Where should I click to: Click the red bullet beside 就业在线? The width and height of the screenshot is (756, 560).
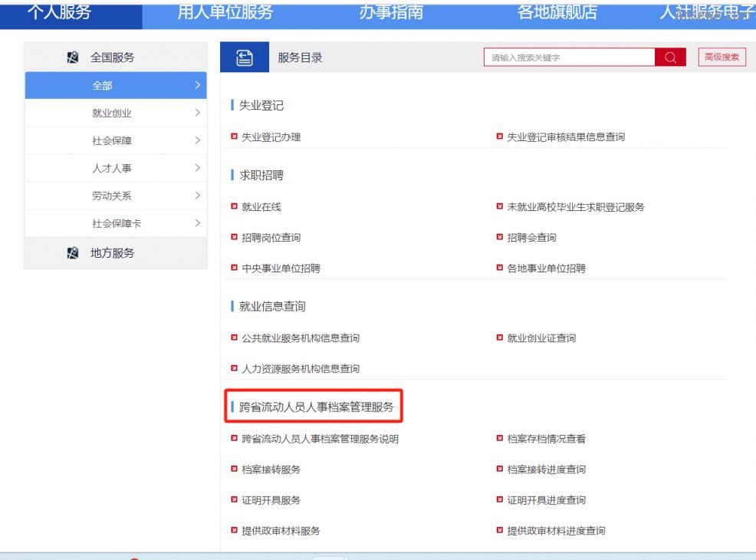click(x=235, y=206)
